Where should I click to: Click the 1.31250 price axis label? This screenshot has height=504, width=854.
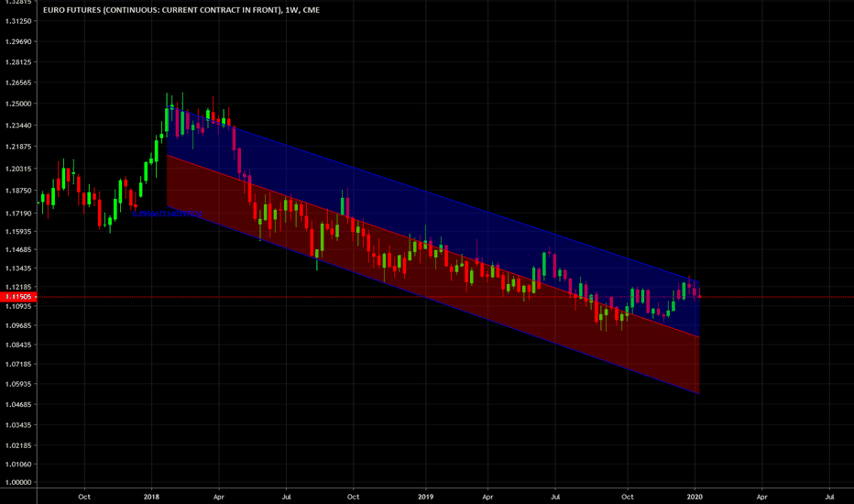point(18,21)
